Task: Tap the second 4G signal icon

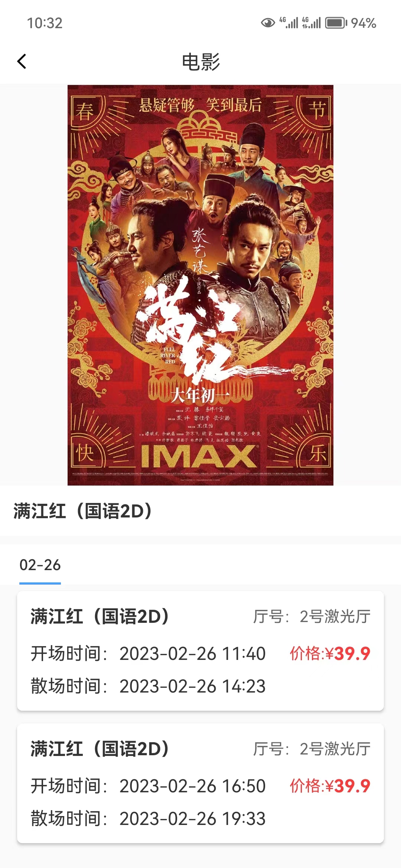Action: point(311,23)
